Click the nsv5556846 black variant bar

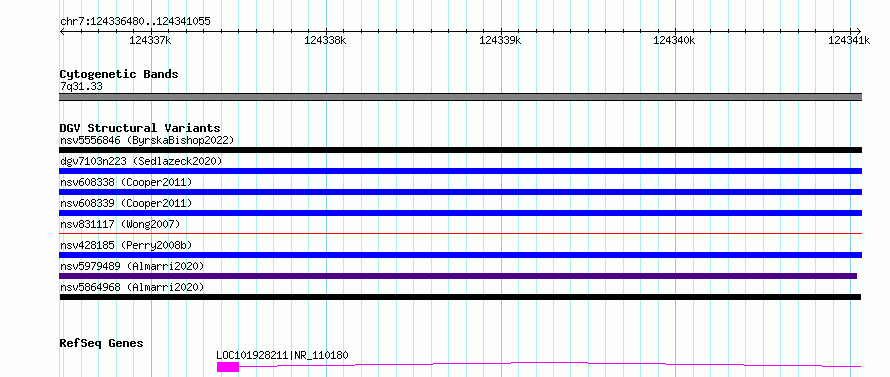point(460,150)
